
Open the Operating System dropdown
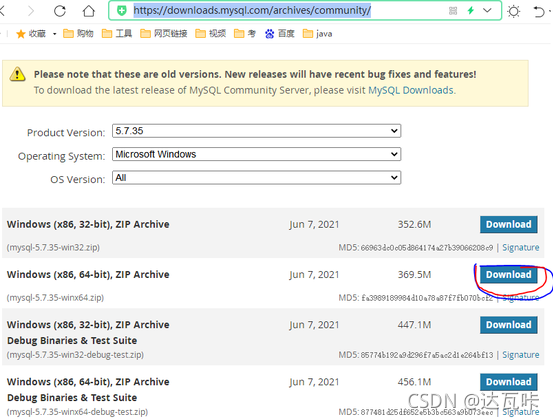click(257, 154)
